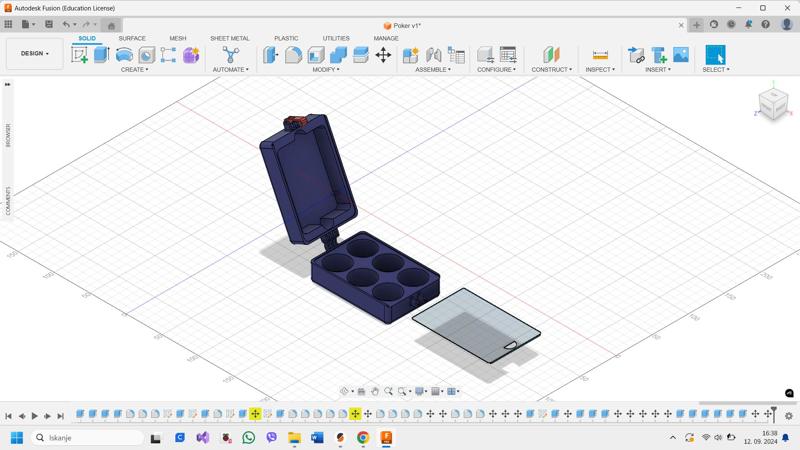Click the Pan hand icon
The height and width of the screenshot is (450, 800).
pyautogui.click(x=375, y=391)
